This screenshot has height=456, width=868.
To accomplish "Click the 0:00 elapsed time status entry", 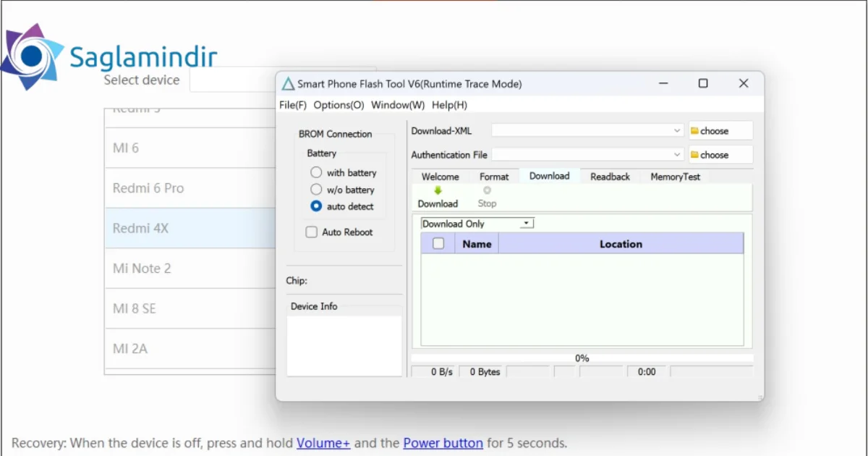I will 647,371.
